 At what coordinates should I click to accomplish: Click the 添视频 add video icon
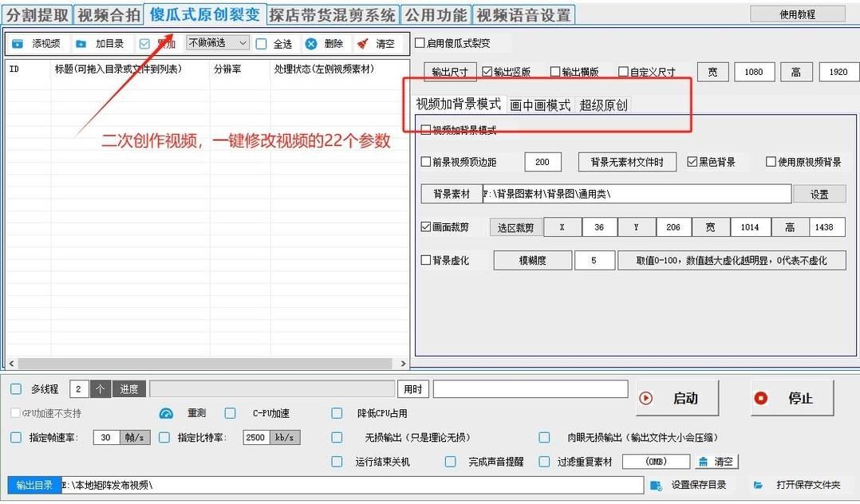click(x=18, y=44)
